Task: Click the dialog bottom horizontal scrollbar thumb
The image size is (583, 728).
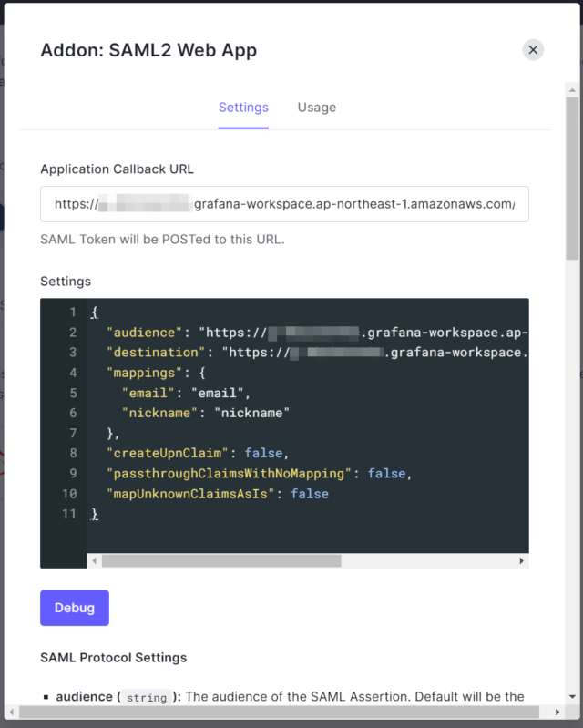Action: click(279, 712)
